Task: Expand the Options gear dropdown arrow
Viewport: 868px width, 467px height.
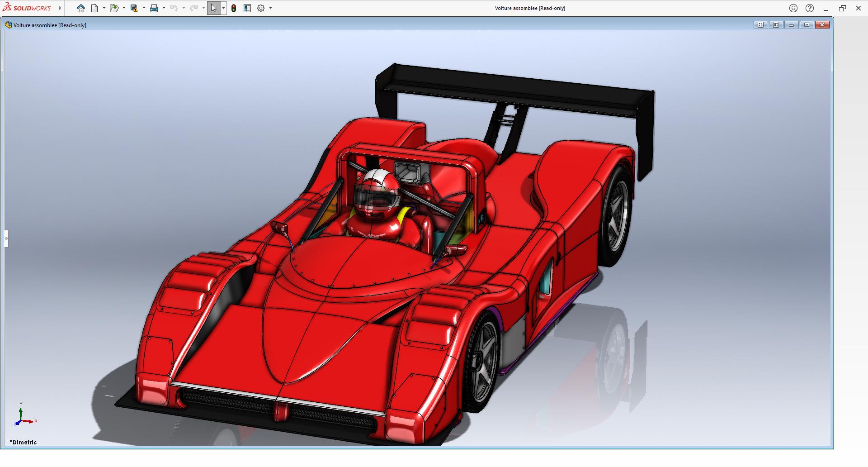Action: [x=271, y=8]
